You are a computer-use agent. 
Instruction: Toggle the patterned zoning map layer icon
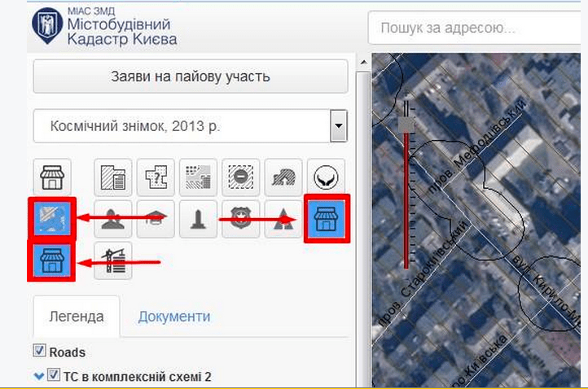(198, 177)
